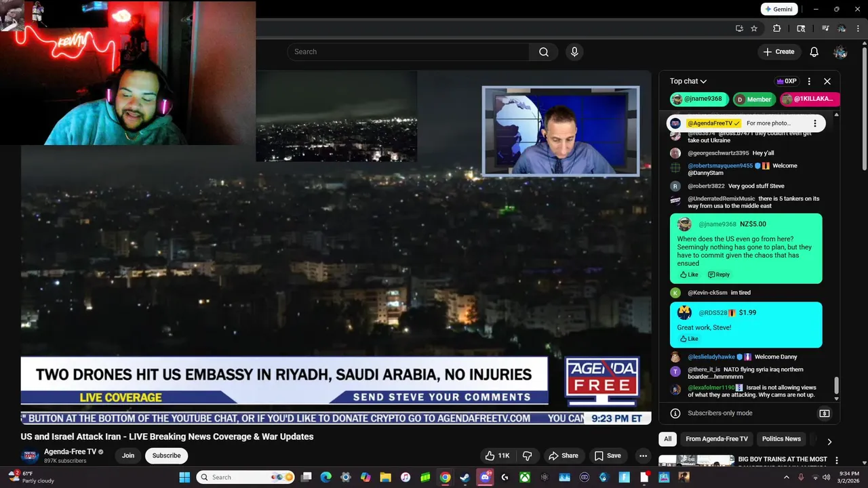This screenshot has width=868, height=488.
Task: Open the Agenda-Free TV channel avatar
Action: [x=30, y=455]
